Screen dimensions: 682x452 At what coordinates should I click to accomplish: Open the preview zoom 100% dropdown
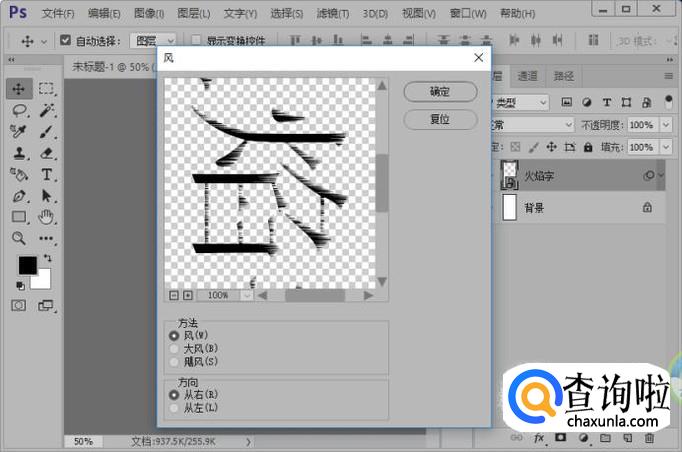(x=247, y=296)
